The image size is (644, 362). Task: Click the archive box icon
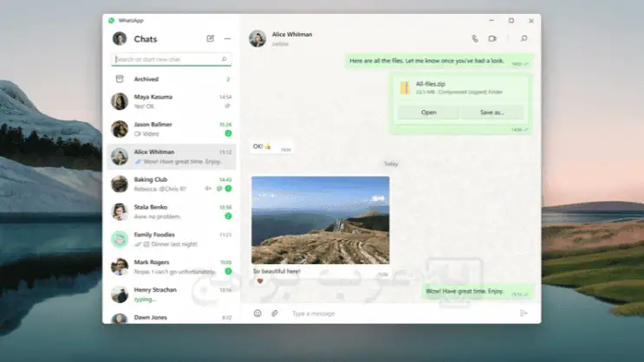(120, 79)
